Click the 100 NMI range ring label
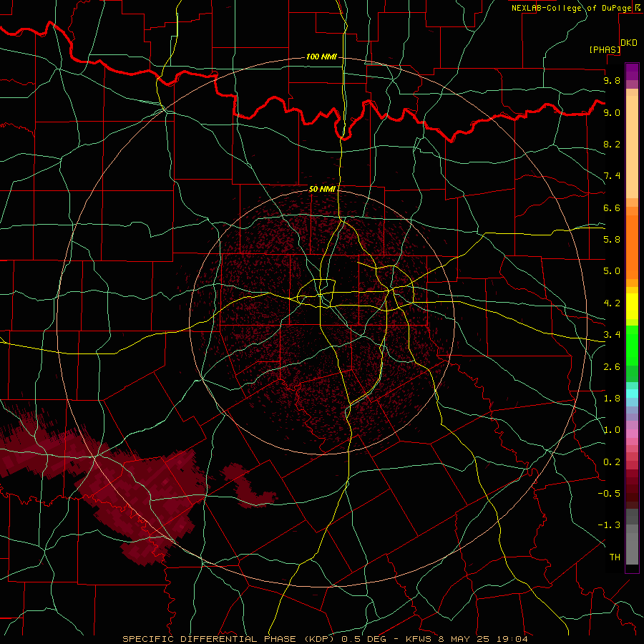The width and height of the screenshot is (644, 644). [x=321, y=57]
